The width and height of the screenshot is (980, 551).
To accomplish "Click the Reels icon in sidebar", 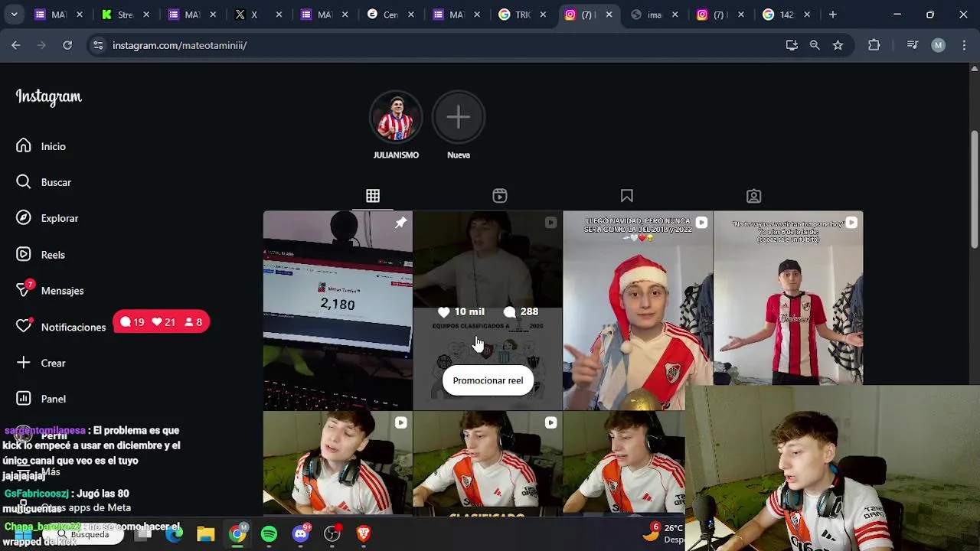I will pos(24,255).
